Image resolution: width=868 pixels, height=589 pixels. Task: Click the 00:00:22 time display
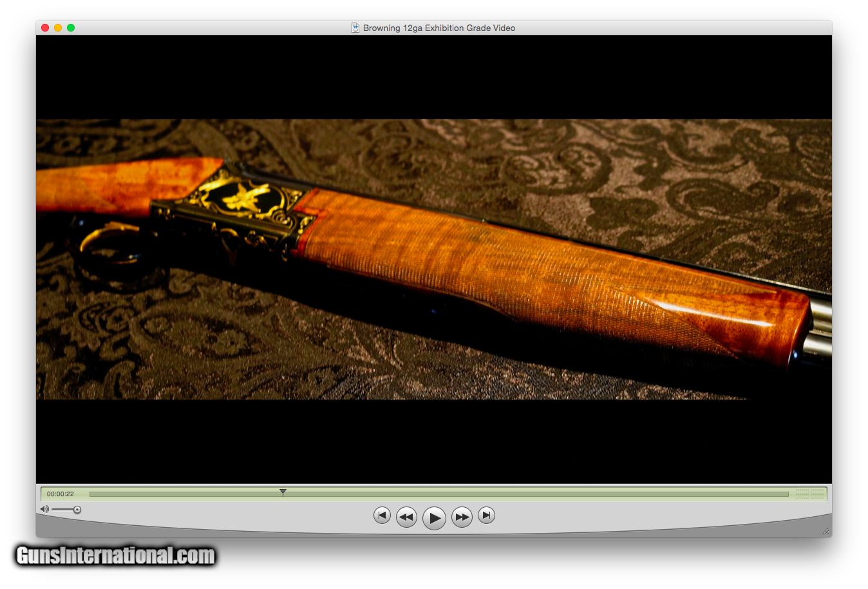click(61, 494)
